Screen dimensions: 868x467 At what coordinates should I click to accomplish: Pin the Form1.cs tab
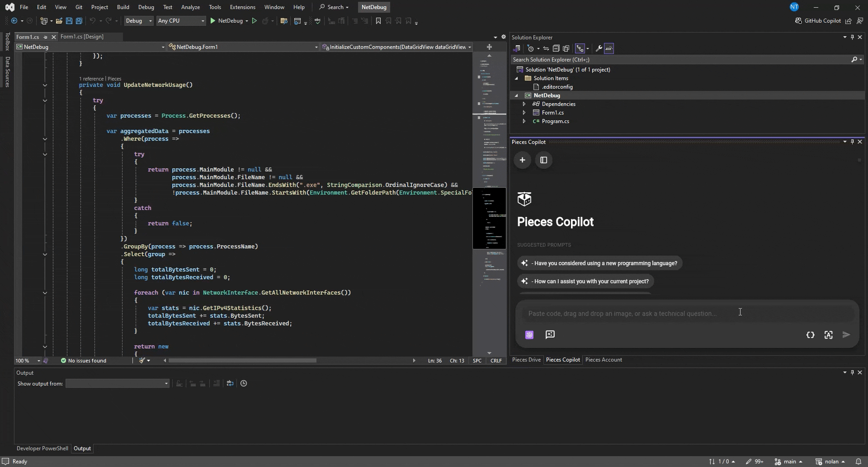click(45, 37)
